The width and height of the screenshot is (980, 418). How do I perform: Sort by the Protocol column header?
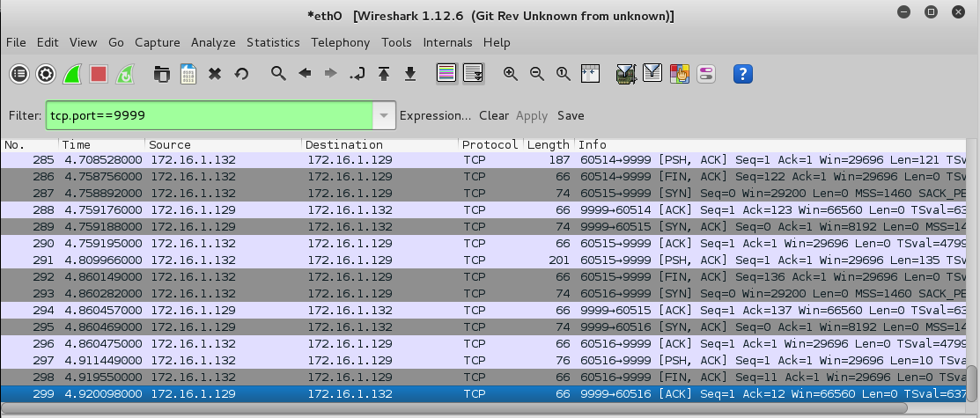coord(490,145)
